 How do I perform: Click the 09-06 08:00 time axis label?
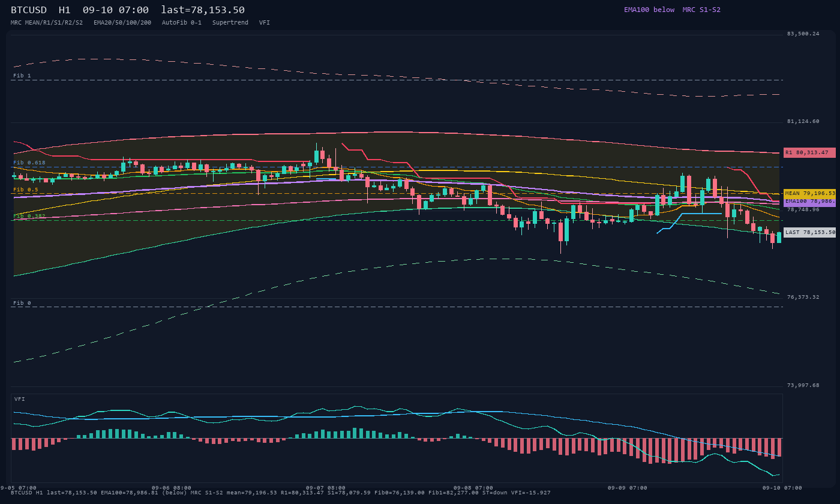pos(172,488)
